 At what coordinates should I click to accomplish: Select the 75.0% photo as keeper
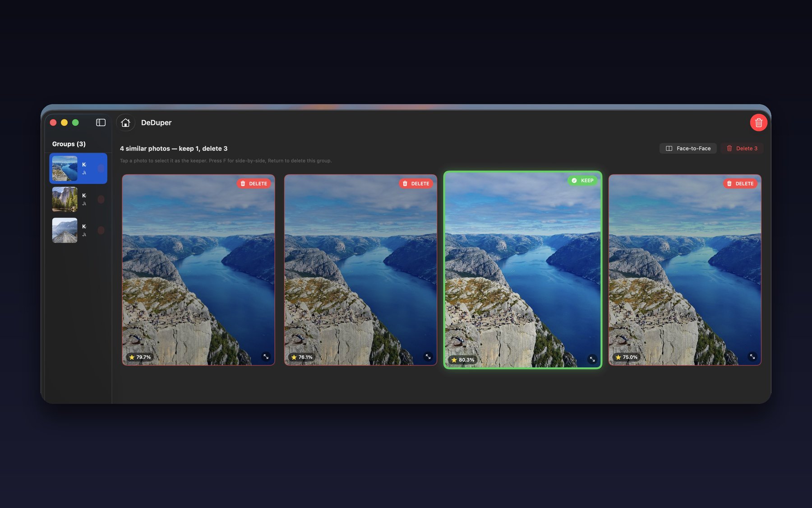[685, 270]
